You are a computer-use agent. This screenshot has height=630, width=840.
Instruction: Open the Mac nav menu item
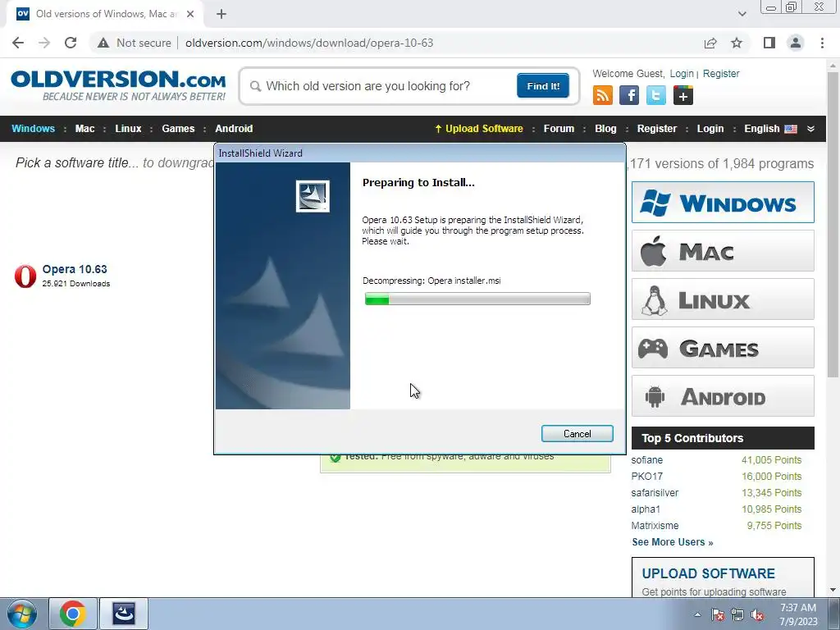[x=84, y=129]
